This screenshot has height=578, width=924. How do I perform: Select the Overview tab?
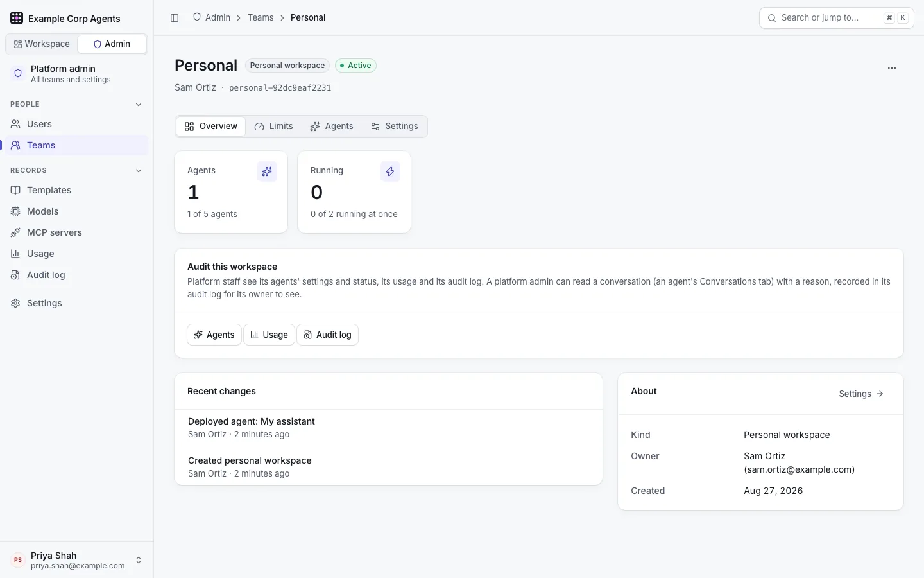[x=211, y=127]
